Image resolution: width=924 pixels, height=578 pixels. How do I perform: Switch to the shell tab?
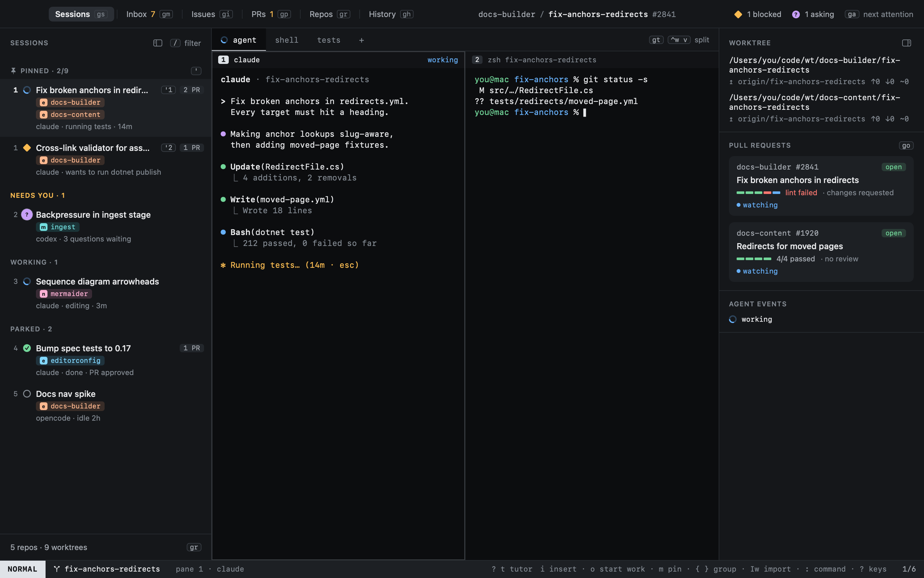coord(287,40)
